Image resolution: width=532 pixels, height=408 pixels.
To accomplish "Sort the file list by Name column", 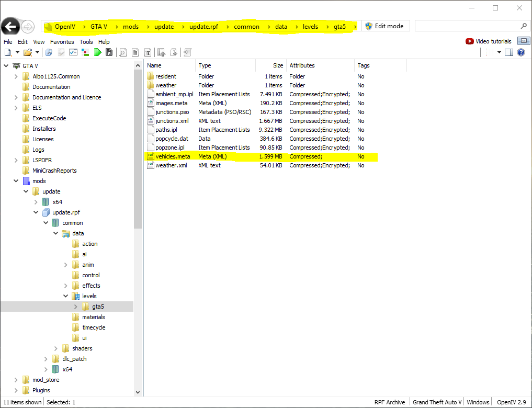I will click(169, 65).
